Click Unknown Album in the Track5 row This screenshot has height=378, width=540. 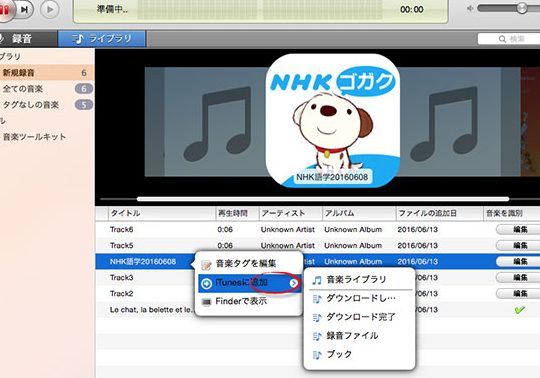coord(353,245)
